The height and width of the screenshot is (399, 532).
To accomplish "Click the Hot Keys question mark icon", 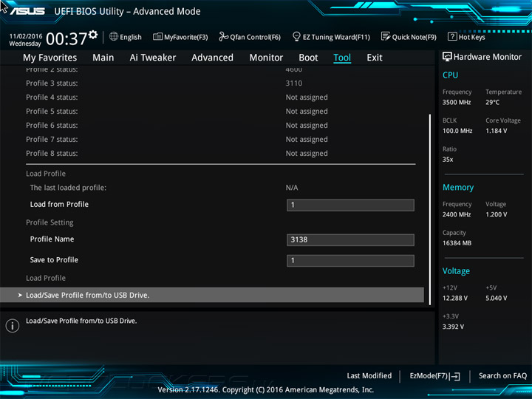I will pos(452,36).
